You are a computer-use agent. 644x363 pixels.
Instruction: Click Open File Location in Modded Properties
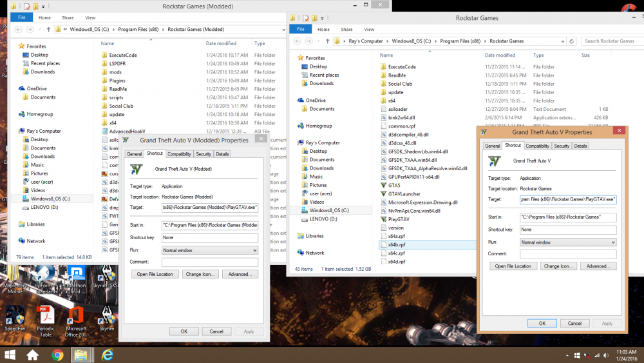[x=155, y=274]
